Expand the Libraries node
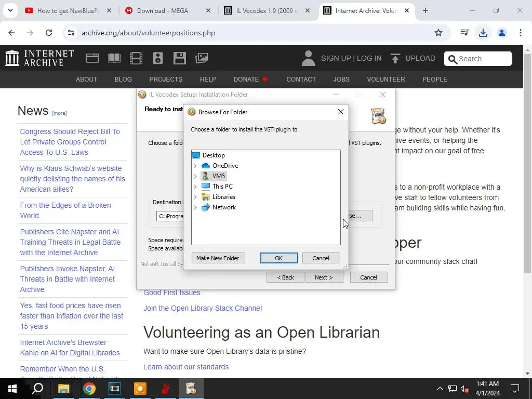Viewport: 532px width, 399px height. tap(195, 197)
